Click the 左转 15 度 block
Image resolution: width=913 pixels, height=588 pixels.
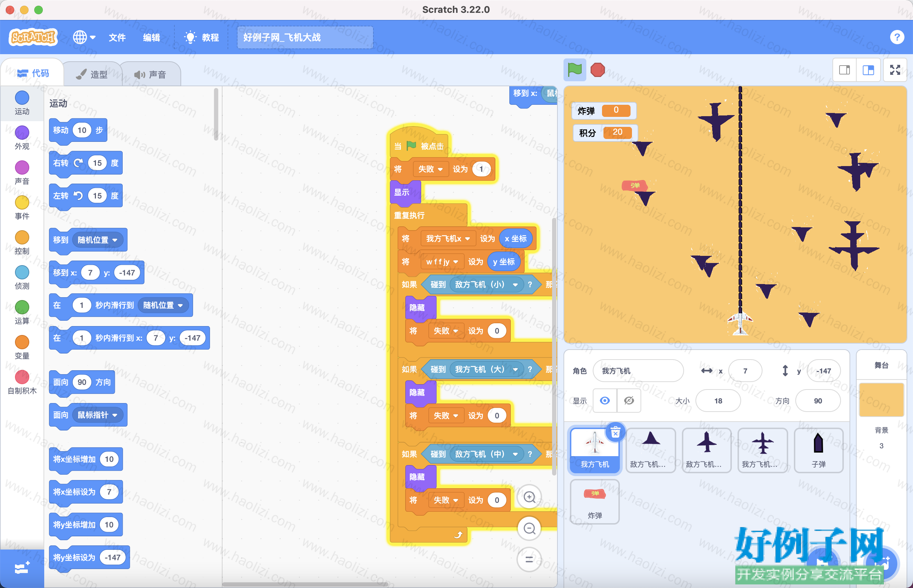pos(86,196)
